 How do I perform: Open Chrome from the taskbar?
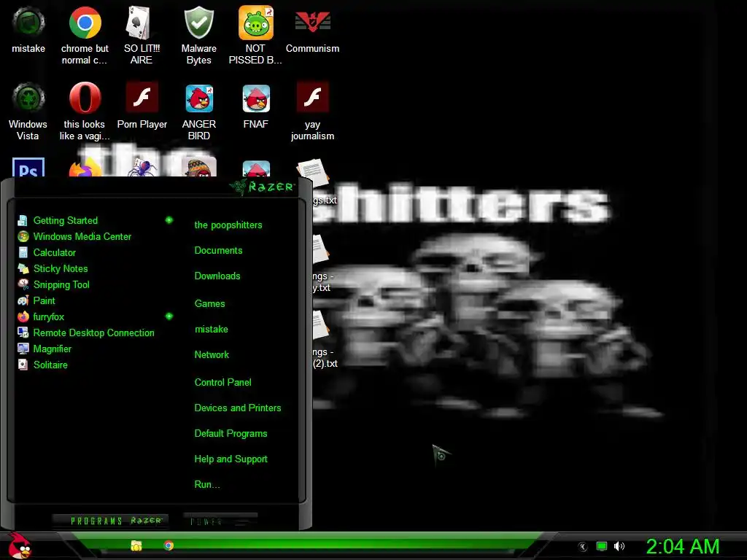click(169, 545)
